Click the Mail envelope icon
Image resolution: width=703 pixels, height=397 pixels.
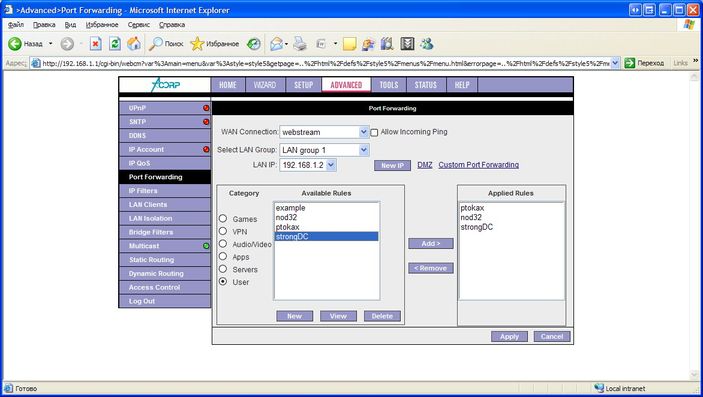tap(277, 44)
